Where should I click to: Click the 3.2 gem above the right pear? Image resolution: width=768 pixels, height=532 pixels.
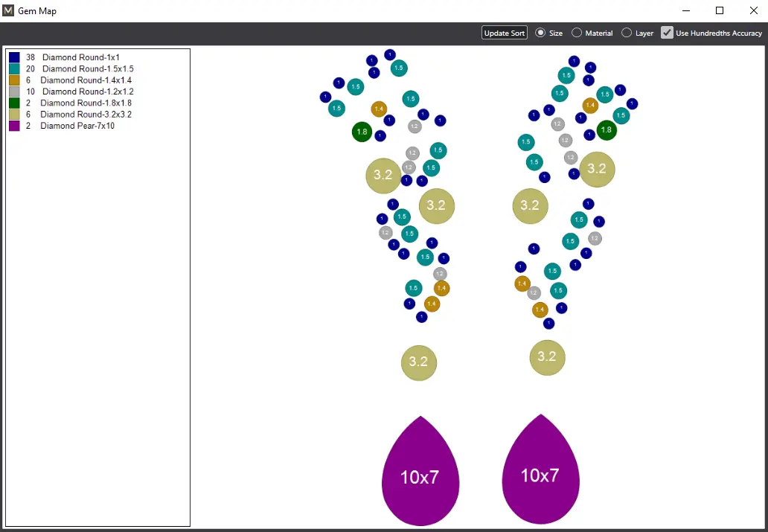[547, 357]
